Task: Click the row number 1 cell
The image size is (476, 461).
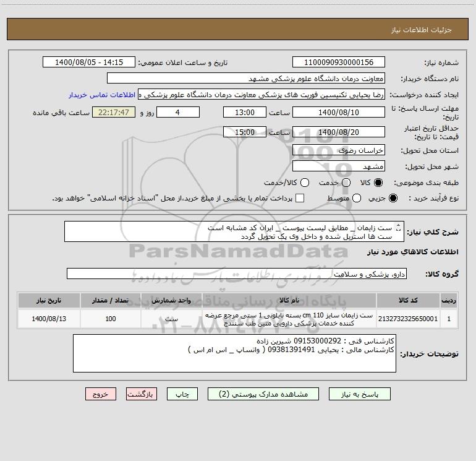Action: click(449, 319)
